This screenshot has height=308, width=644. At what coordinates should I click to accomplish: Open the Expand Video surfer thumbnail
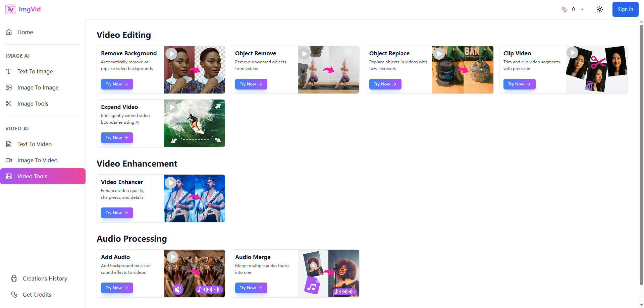(x=194, y=123)
